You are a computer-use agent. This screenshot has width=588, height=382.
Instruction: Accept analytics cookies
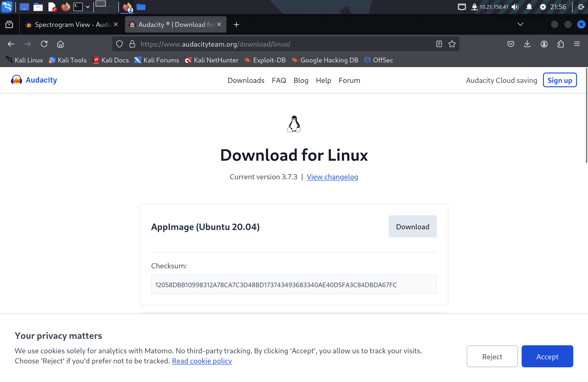(x=547, y=356)
